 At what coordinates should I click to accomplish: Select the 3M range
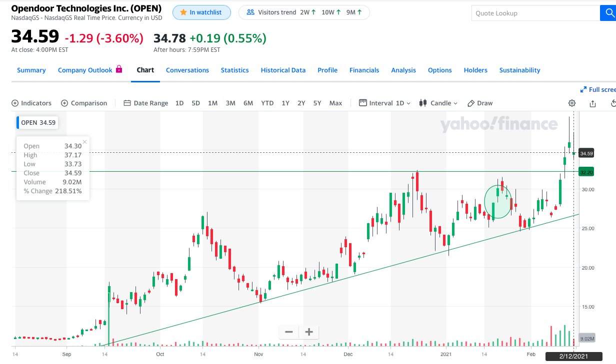click(x=230, y=103)
